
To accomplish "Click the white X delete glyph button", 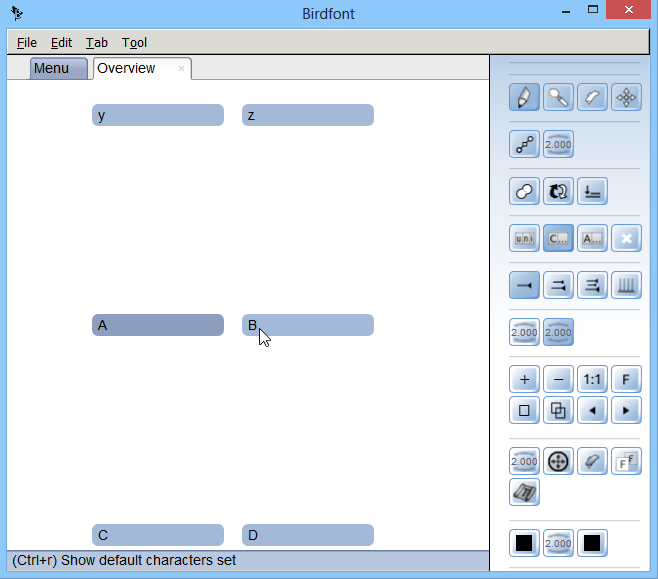I will click(x=626, y=238).
